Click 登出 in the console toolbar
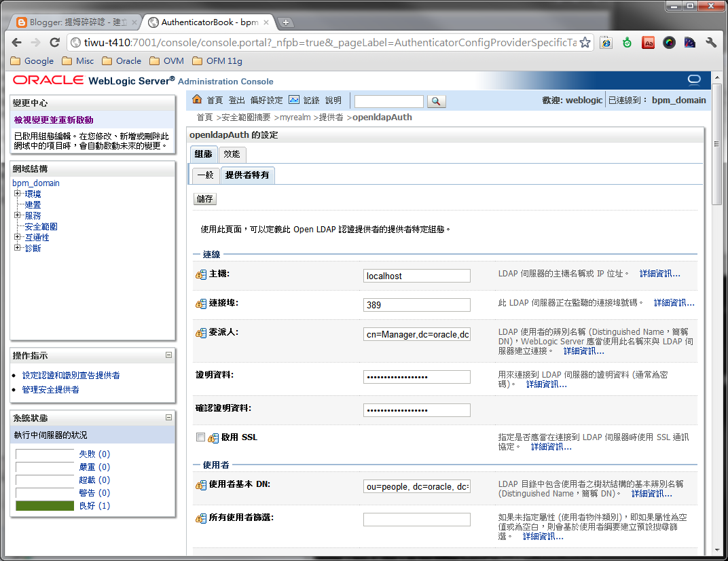728x561 pixels. pyautogui.click(x=237, y=101)
